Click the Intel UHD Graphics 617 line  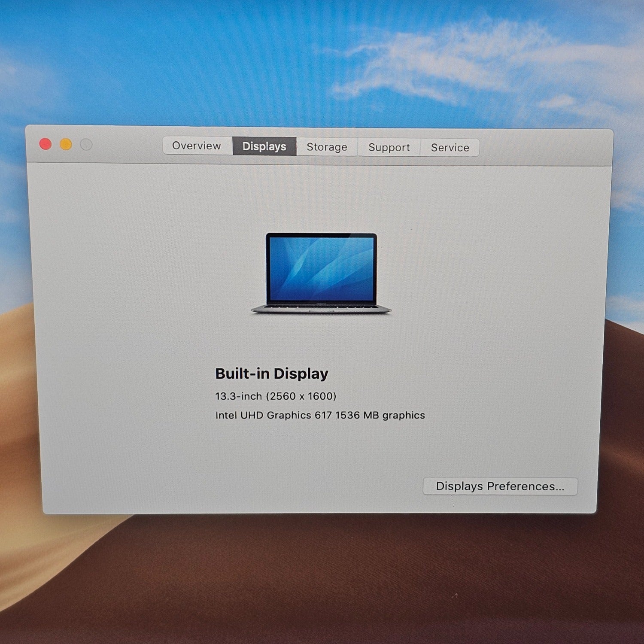320,415
